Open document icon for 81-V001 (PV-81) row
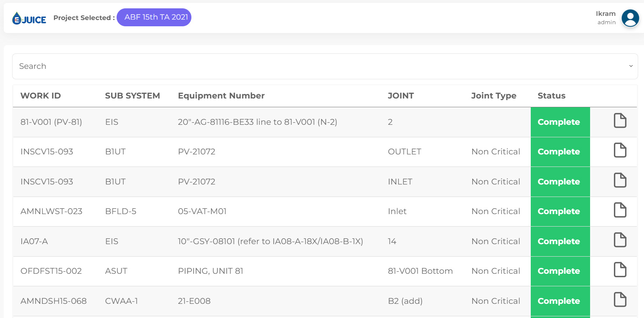This screenshot has height=318, width=644. tap(620, 121)
